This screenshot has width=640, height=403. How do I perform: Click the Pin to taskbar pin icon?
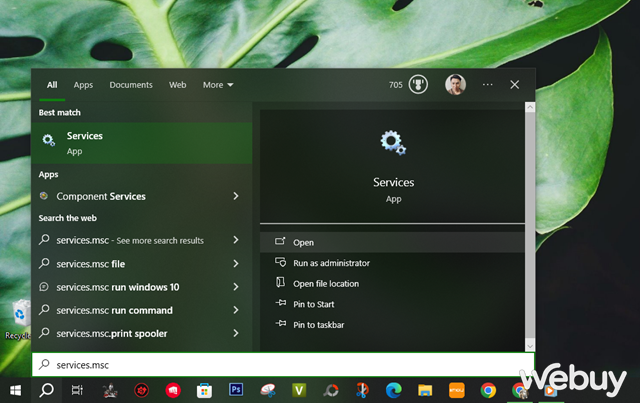(280, 323)
